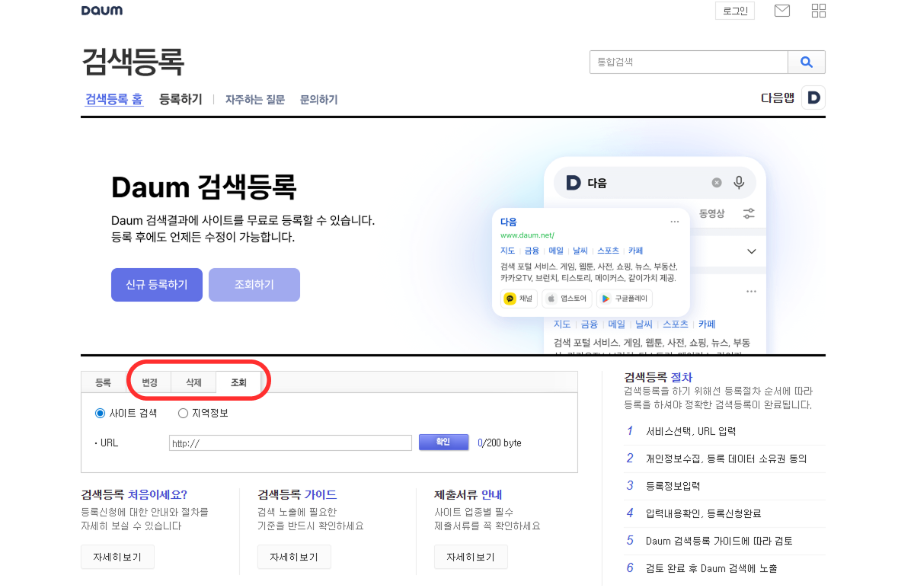Open the mail envelope icon
The height and width of the screenshot is (588, 914).
(x=782, y=11)
